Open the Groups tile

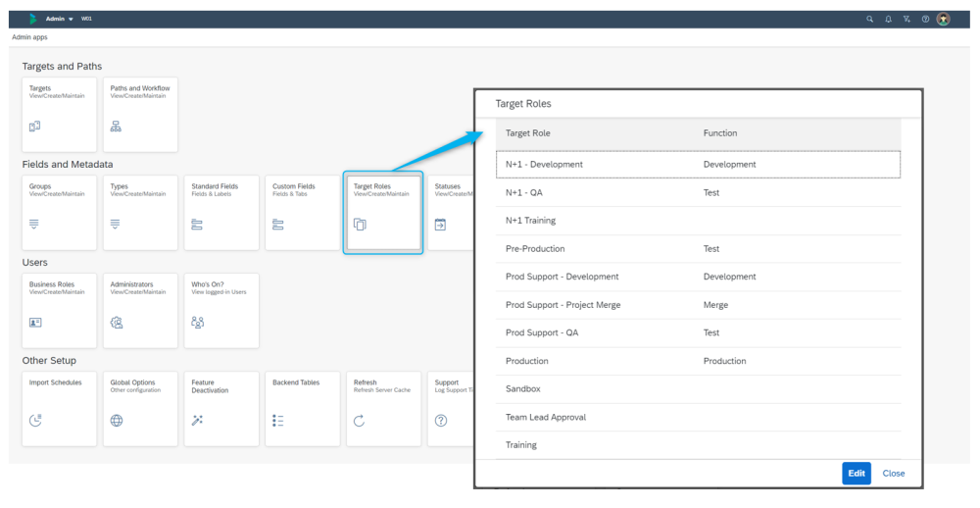(60, 213)
